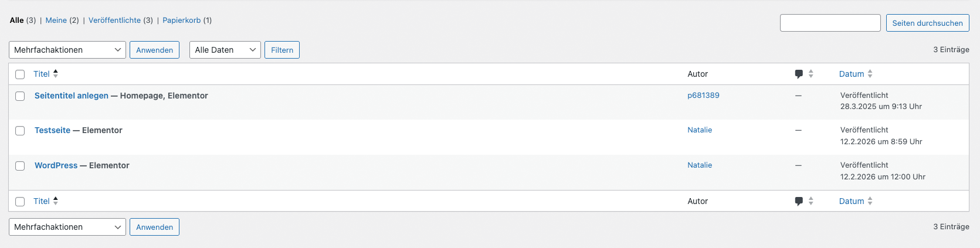Expand the Alle Daten date filter

coord(225,50)
